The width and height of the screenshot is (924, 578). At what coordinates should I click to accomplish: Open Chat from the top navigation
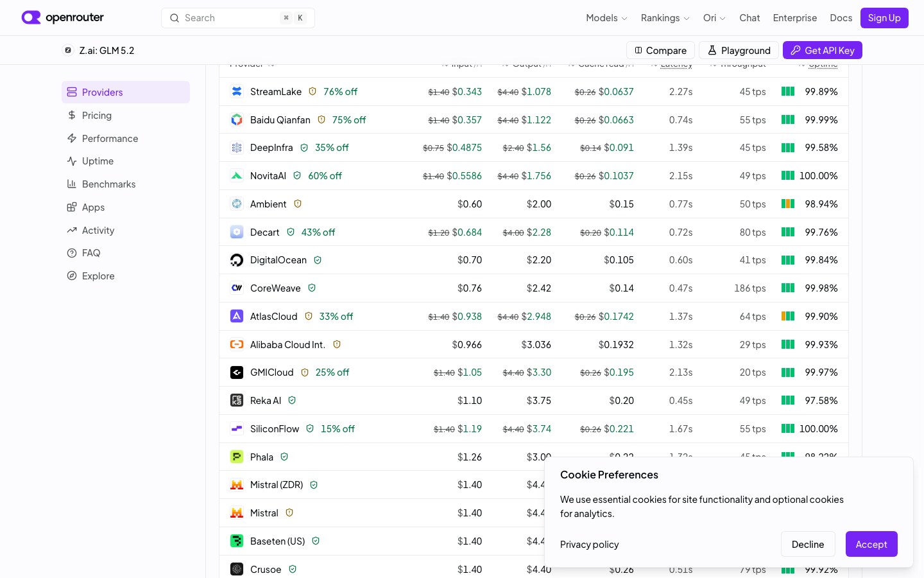tap(749, 18)
